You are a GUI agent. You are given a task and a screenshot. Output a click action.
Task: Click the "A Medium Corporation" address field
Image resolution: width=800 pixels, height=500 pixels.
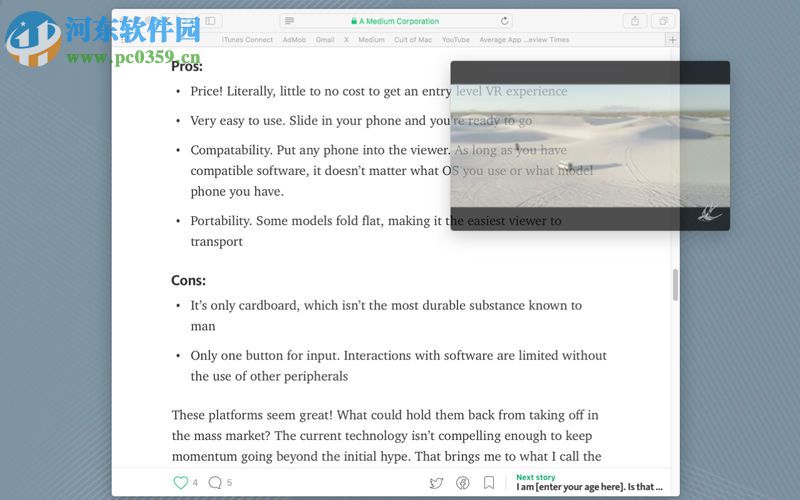[396, 21]
